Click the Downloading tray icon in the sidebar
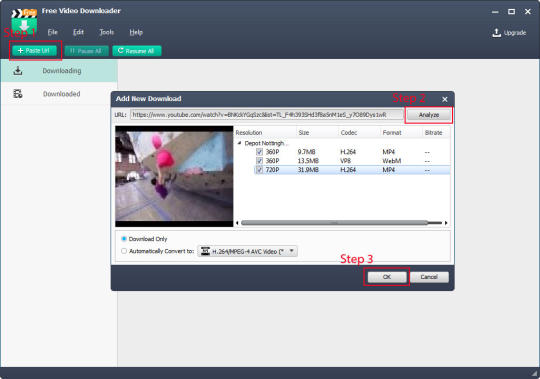The width and height of the screenshot is (540, 379). [18, 71]
